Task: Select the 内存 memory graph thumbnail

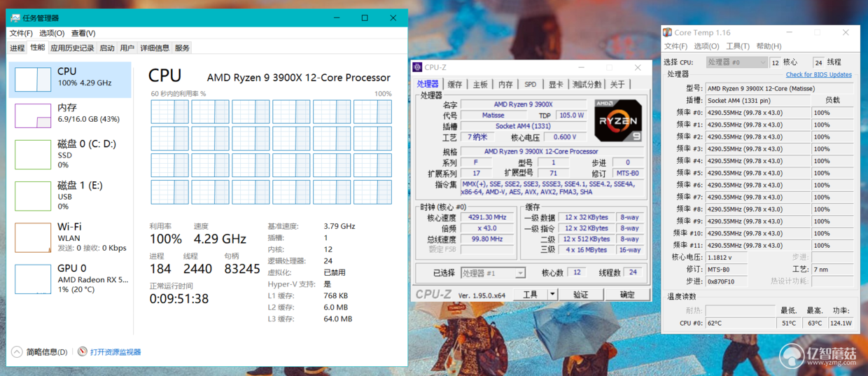Action: [33, 116]
